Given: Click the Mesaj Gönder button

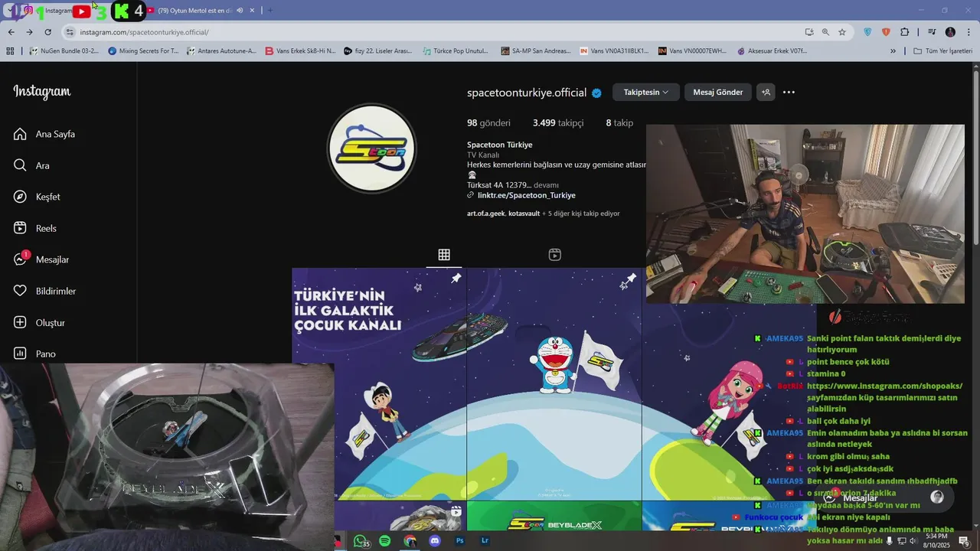Looking at the screenshot, I should pyautogui.click(x=717, y=92).
